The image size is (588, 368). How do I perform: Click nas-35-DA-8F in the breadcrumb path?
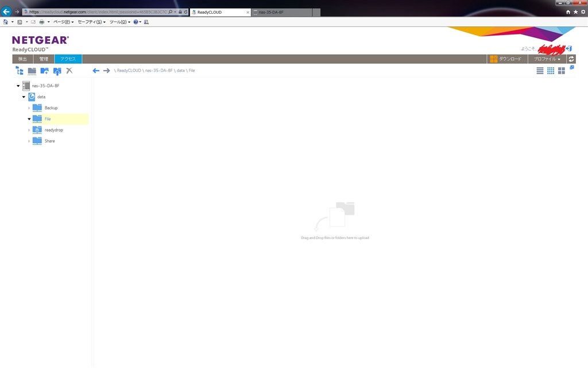pyautogui.click(x=158, y=71)
